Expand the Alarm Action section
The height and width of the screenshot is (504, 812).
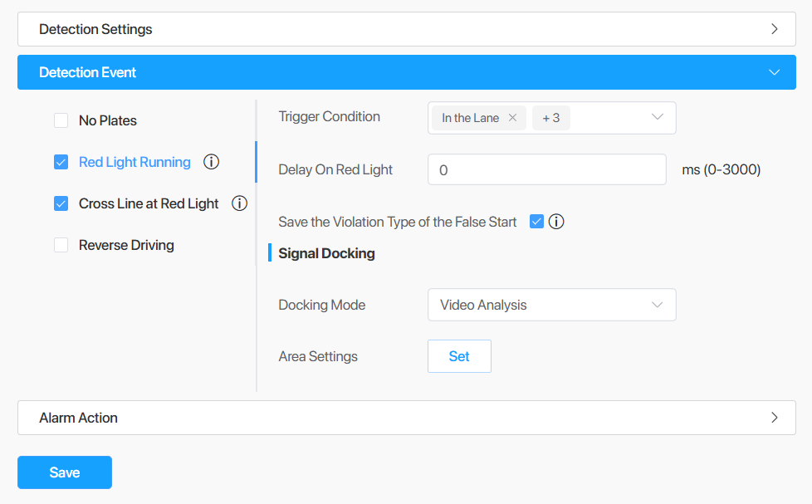pyautogui.click(x=407, y=418)
